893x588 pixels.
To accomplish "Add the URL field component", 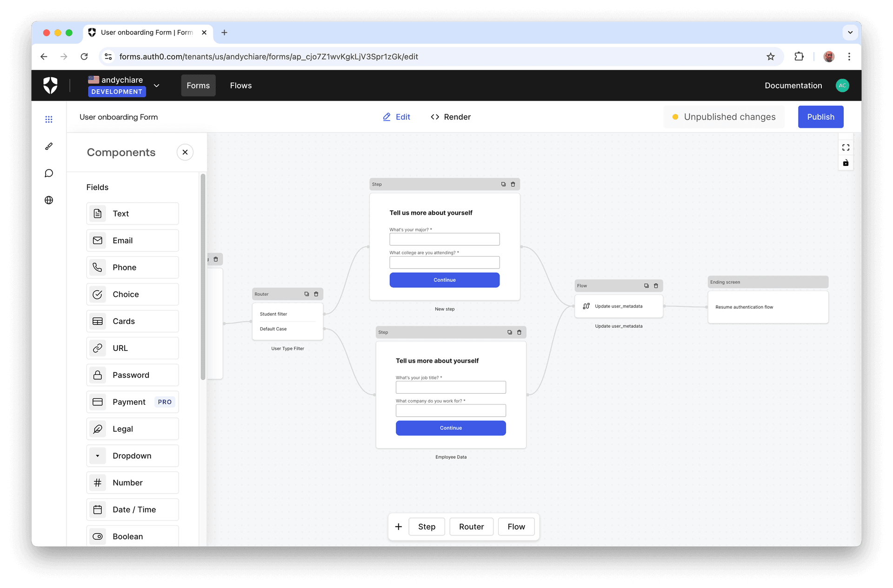I will [x=133, y=349].
